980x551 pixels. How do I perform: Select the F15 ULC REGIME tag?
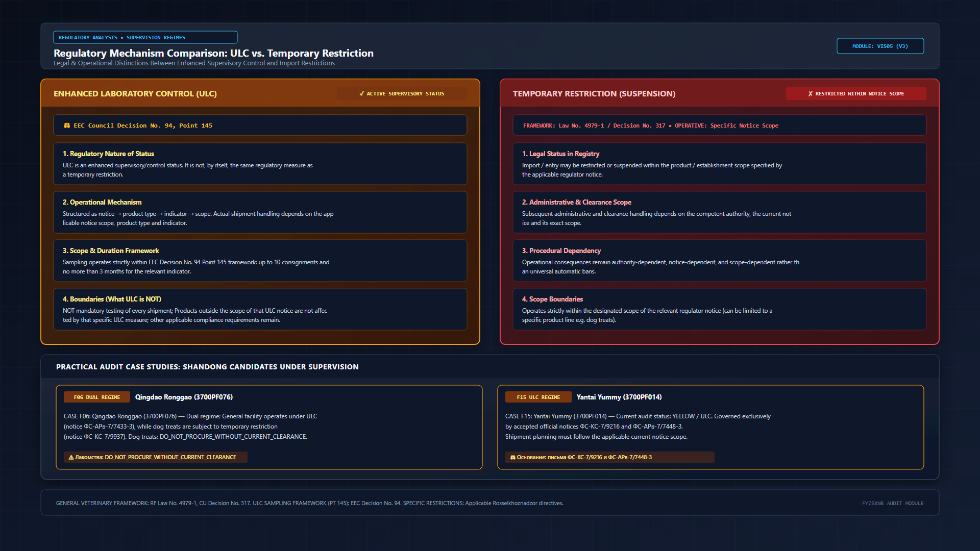(x=538, y=397)
